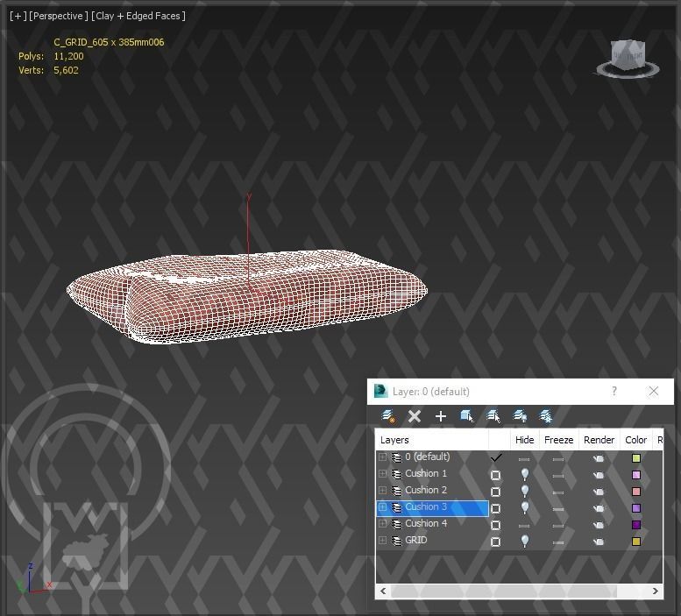Change the 0 (default) layer color swatch
The height and width of the screenshot is (616, 681).
pos(636,458)
